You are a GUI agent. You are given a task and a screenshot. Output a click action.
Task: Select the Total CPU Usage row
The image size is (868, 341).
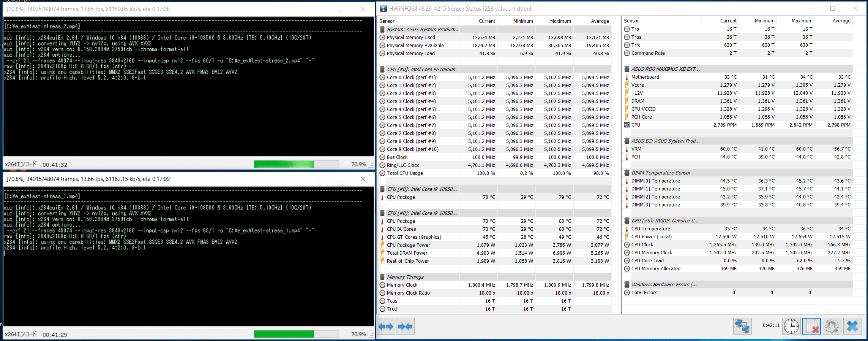495,173
